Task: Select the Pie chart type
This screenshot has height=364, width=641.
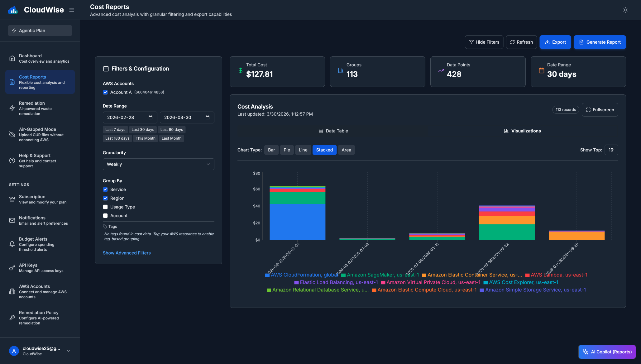Action: coord(287,150)
